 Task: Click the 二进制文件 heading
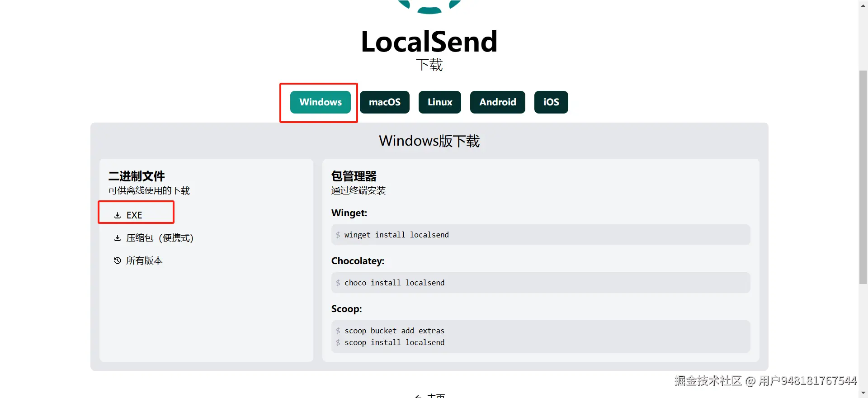coord(137,176)
